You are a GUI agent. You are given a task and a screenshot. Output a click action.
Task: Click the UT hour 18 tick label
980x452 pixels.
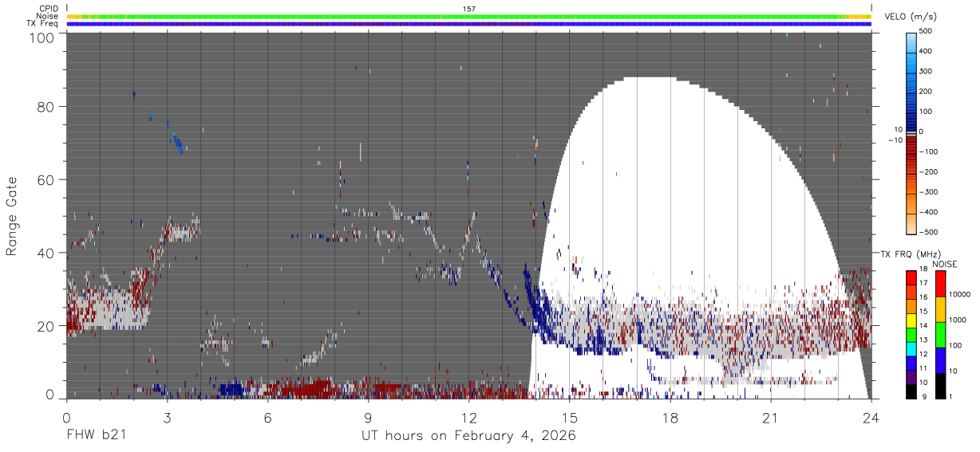(x=670, y=417)
